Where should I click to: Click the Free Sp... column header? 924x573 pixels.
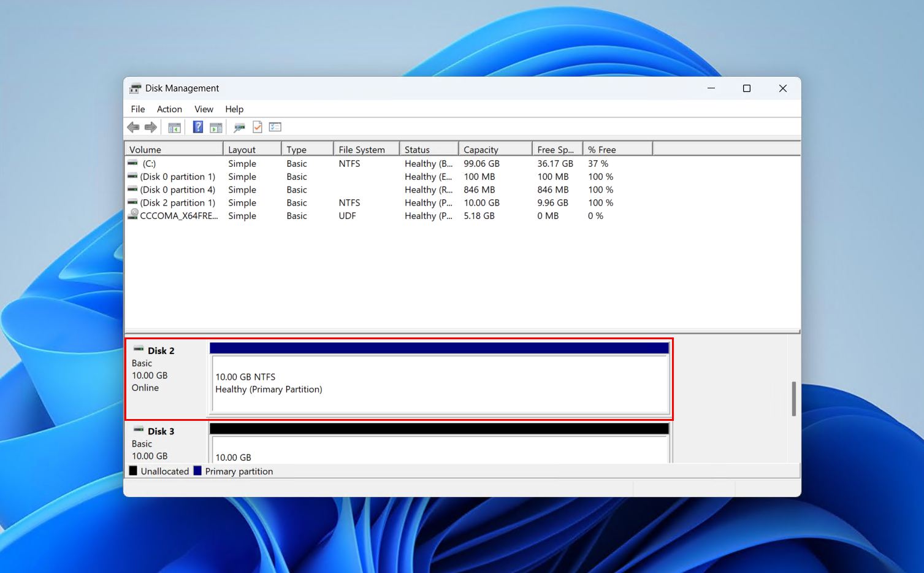coord(557,149)
